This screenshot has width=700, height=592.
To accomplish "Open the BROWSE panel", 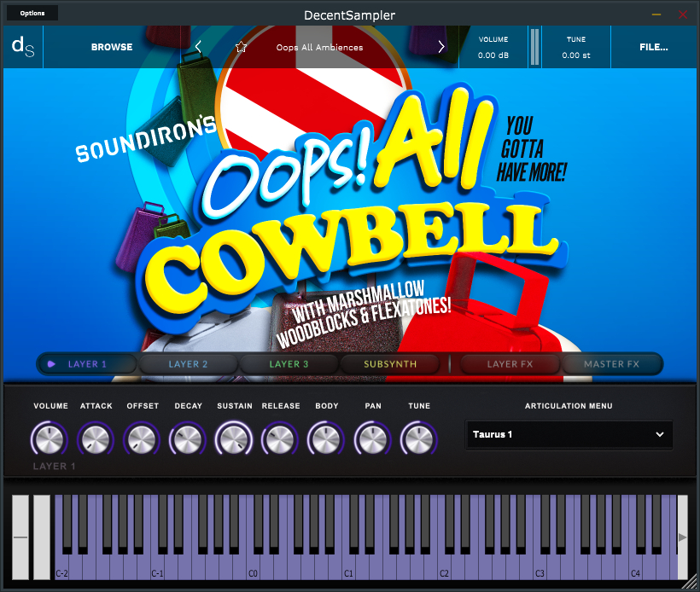I will (x=112, y=47).
